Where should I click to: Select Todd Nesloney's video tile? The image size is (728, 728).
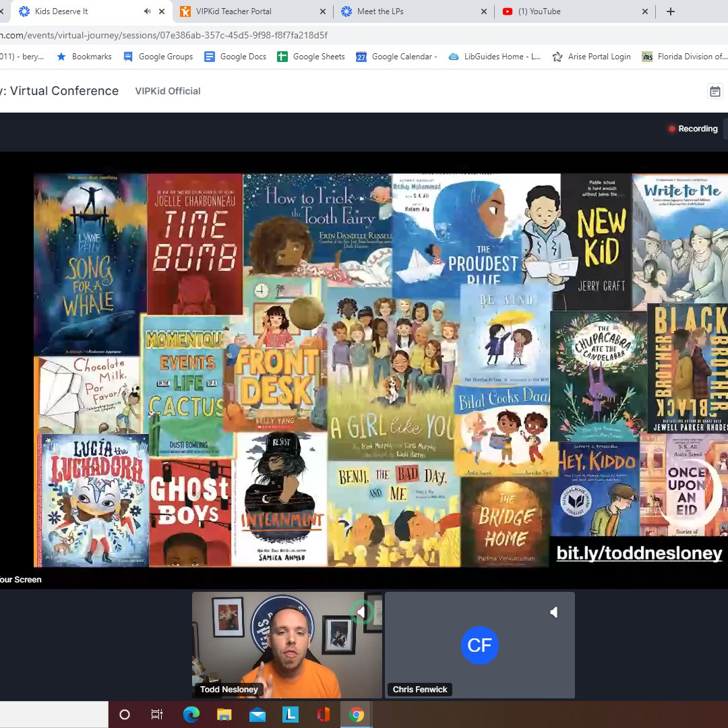[287, 644]
